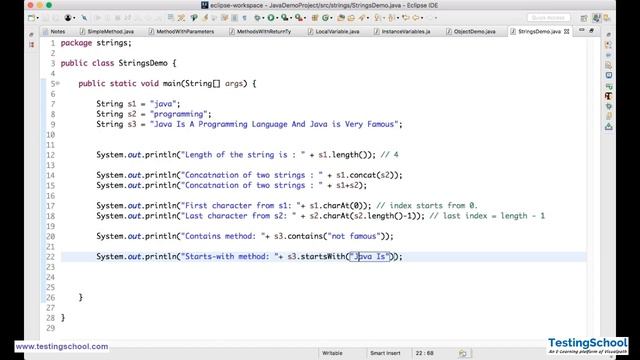Switch to the ObjectDemo.java tab
Screen dimensions: 640x360
tap(471, 31)
